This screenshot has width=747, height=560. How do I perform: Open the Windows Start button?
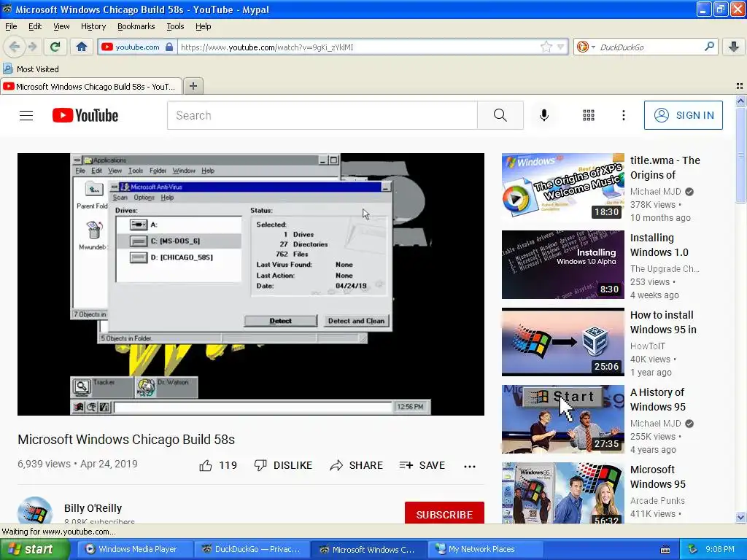click(x=34, y=549)
